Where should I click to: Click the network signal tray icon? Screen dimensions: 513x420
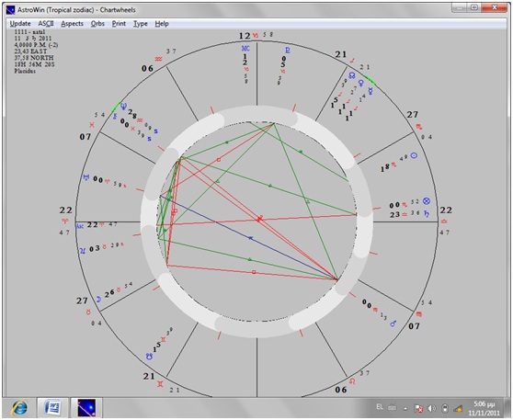coord(459,408)
